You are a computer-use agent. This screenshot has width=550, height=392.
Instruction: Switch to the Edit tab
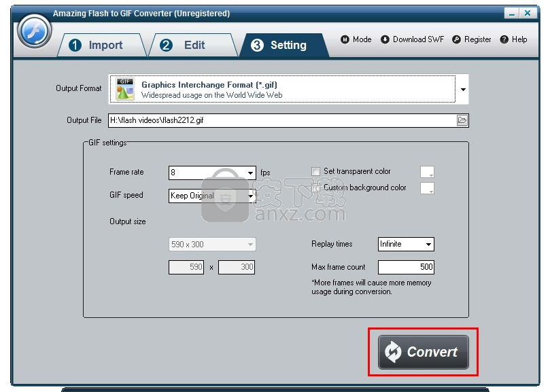pyautogui.click(x=193, y=45)
